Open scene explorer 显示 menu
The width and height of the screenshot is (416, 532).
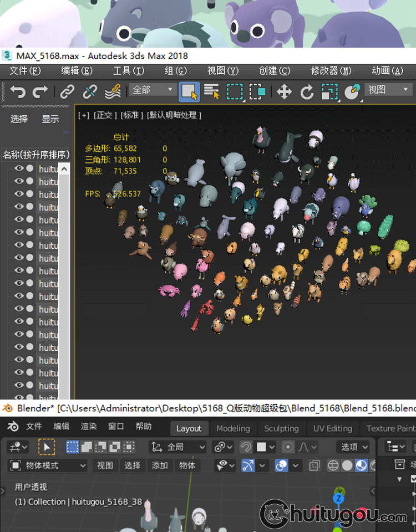50,119
